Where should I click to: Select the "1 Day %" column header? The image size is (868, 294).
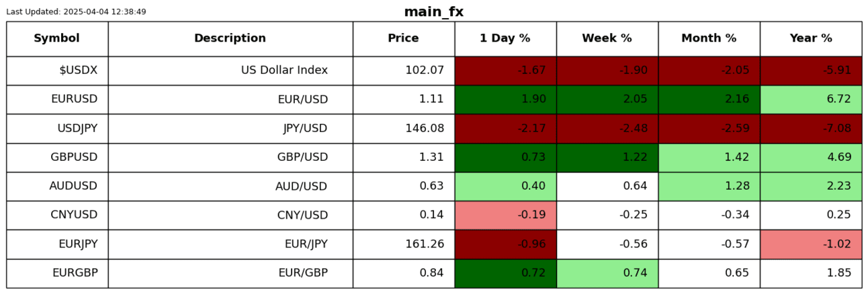505,39
